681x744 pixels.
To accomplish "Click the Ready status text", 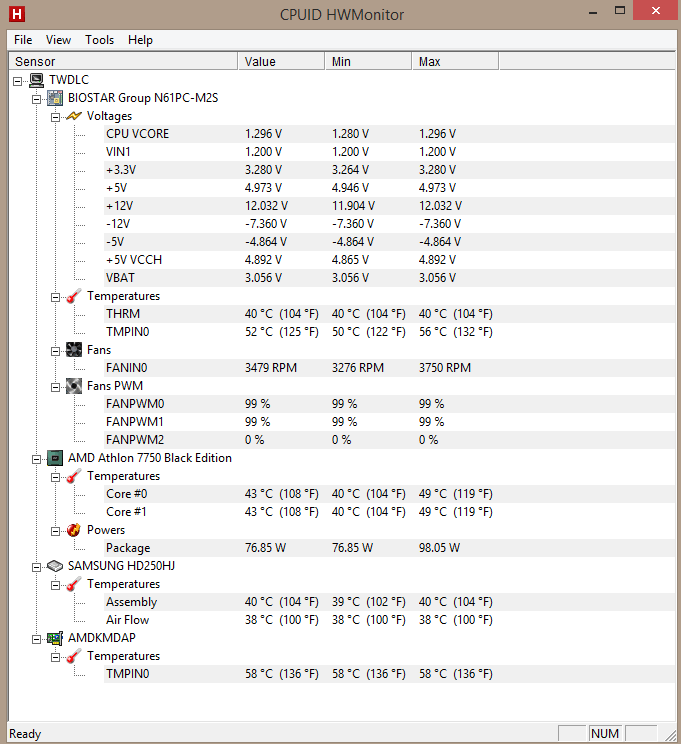I will coord(25,734).
